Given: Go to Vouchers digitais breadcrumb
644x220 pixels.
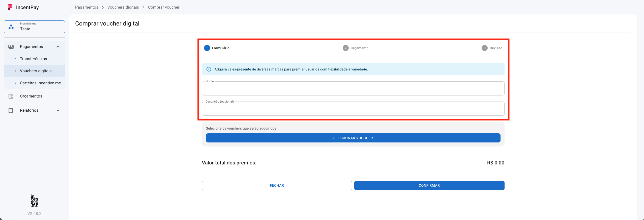Looking at the screenshot, I should click(x=123, y=7).
